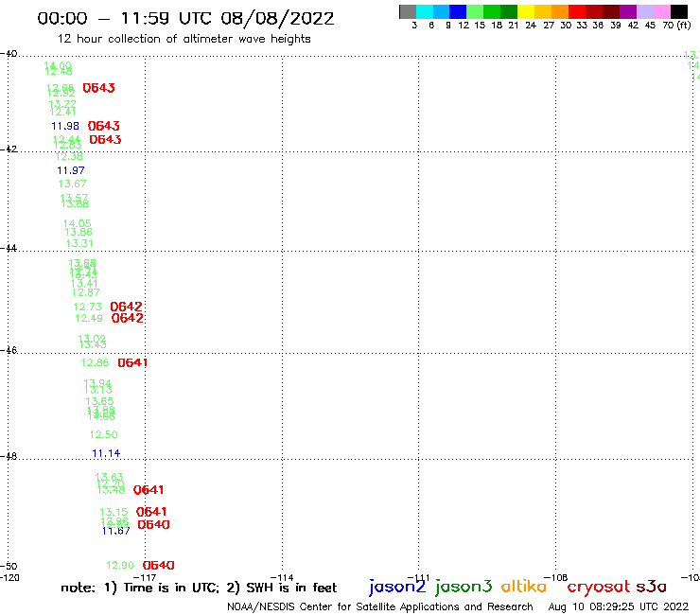The image size is (700, 615).
Task: Click the subtitle '12 hour collection of altimeter wave heights'
Action: [x=184, y=39]
